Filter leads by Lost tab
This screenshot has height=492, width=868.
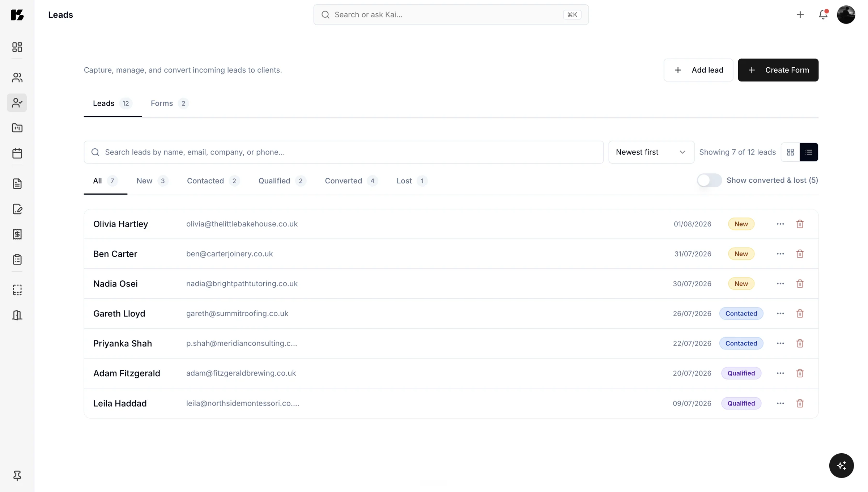tap(412, 181)
